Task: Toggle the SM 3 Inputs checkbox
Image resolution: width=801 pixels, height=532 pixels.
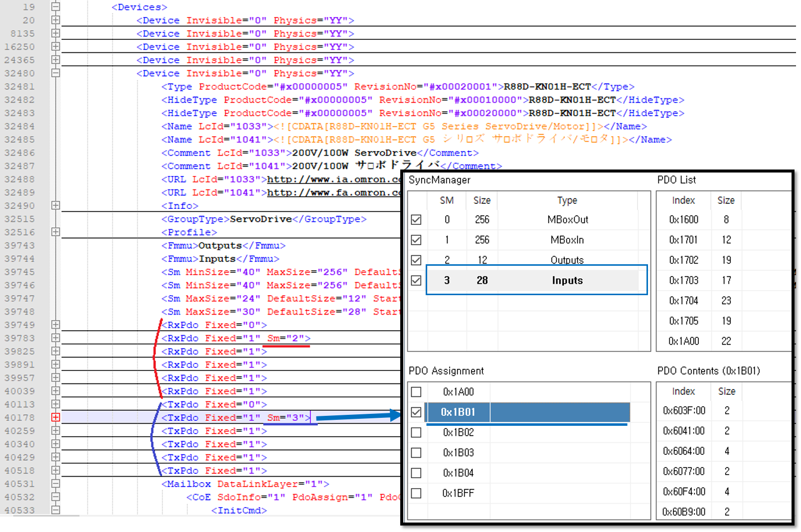Action: coord(416,281)
